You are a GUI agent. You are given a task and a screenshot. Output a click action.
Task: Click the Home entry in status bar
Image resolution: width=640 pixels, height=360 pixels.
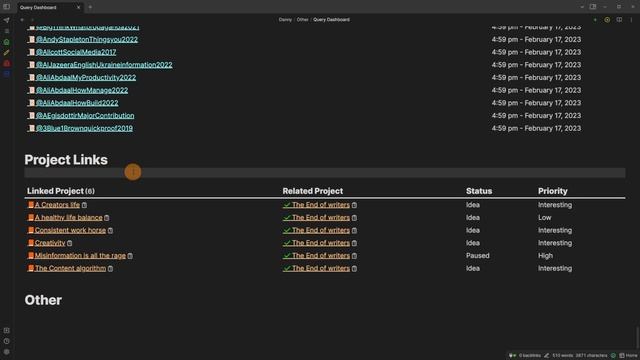coord(628,356)
